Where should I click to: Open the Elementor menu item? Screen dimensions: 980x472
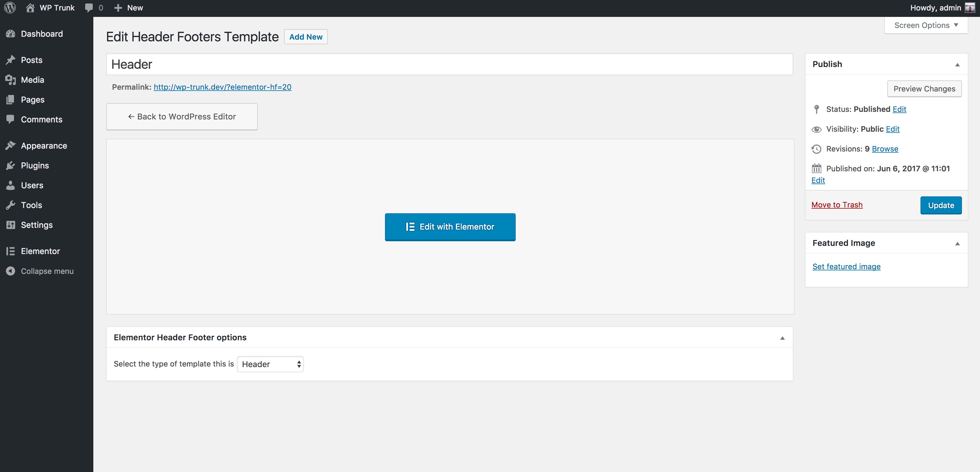pyautogui.click(x=40, y=251)
